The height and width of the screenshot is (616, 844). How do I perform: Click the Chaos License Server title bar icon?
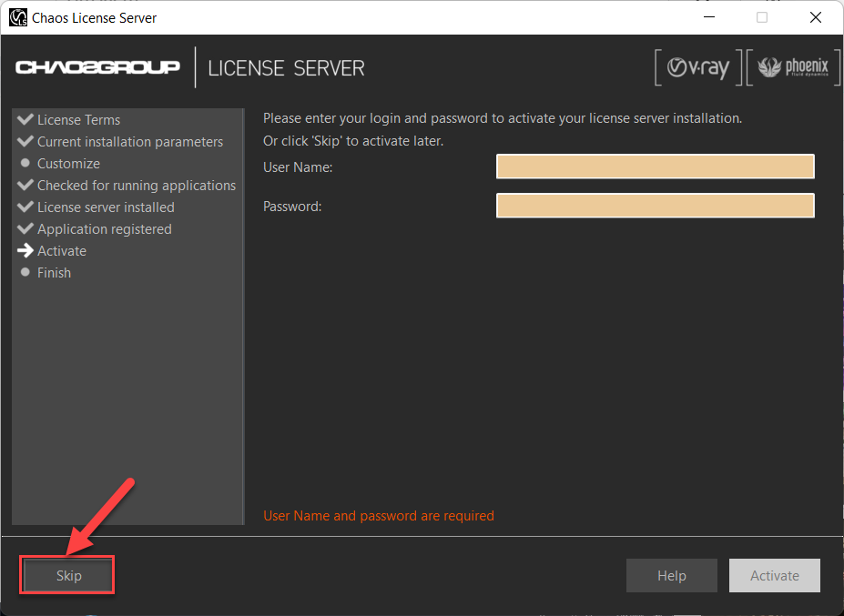click(17, 17)
